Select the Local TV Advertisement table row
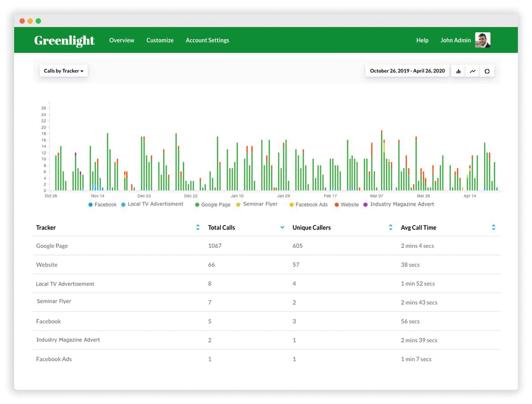Screen dimensions: 532x404 (65, 284)
